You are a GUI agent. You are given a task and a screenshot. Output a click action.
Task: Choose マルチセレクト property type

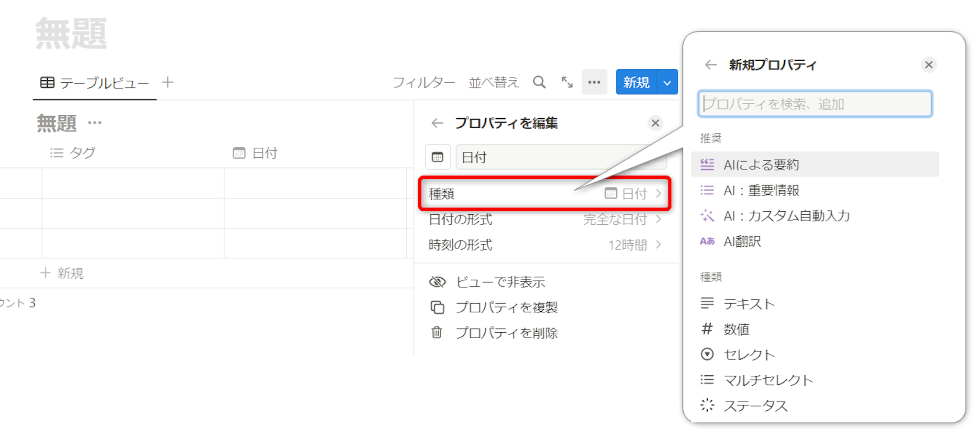pos(768,380)
